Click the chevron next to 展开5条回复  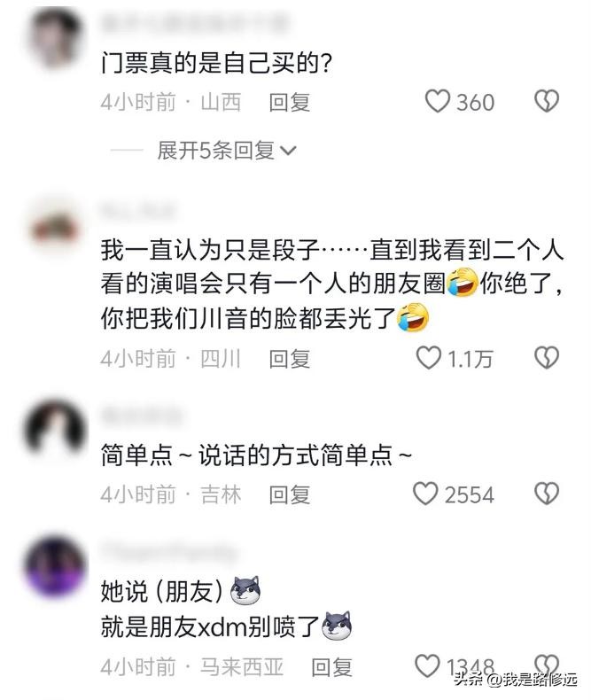(288, 152)
